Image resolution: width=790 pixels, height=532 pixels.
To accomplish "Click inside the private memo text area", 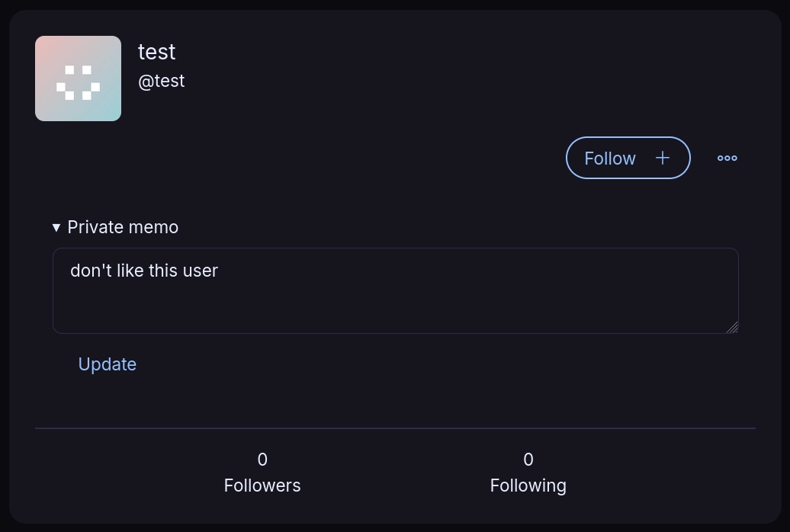I will (396, 290).
